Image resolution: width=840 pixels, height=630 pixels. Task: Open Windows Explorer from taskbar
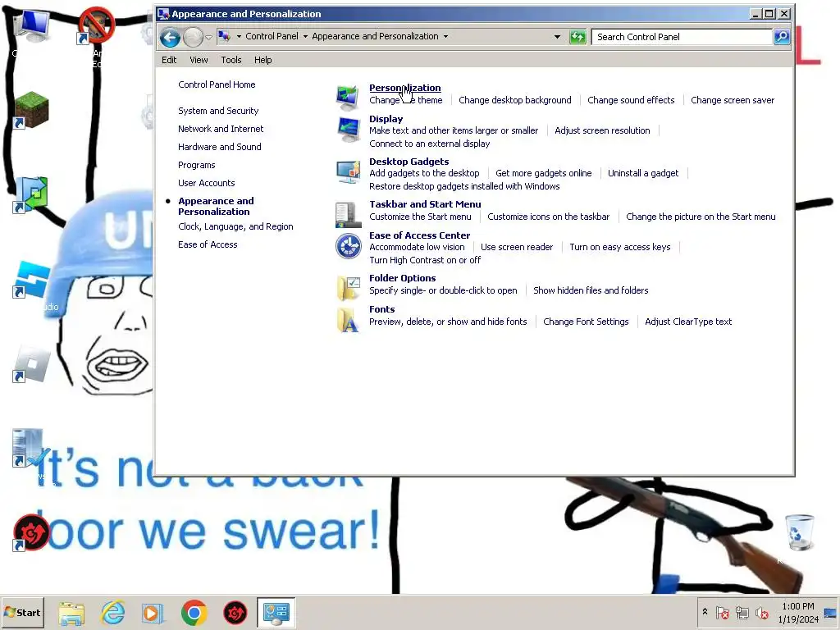coord(71,612)
